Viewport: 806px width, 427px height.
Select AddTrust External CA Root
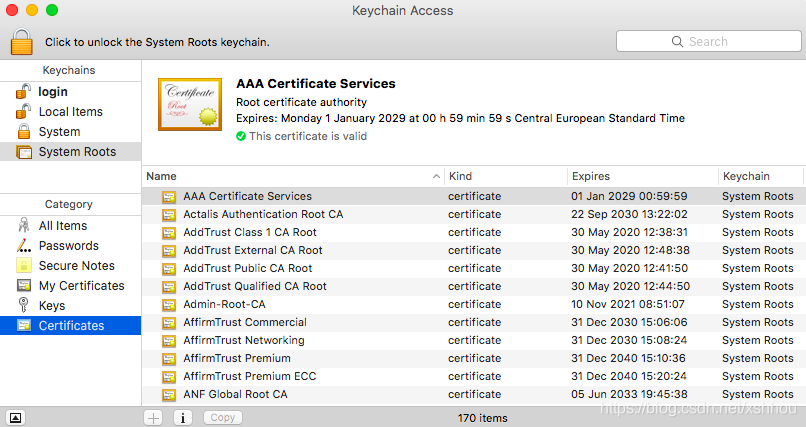(473, 250)
